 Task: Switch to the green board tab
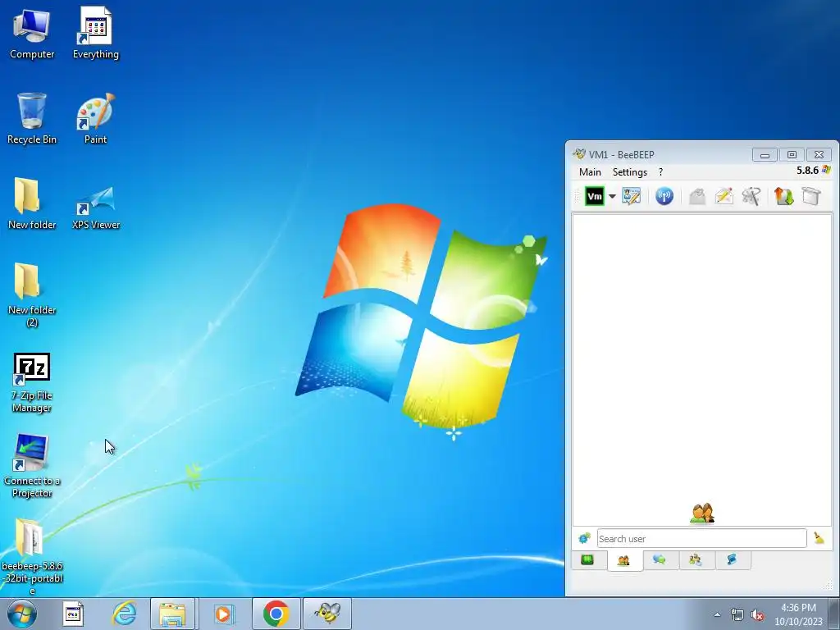(x=587, y=560)
